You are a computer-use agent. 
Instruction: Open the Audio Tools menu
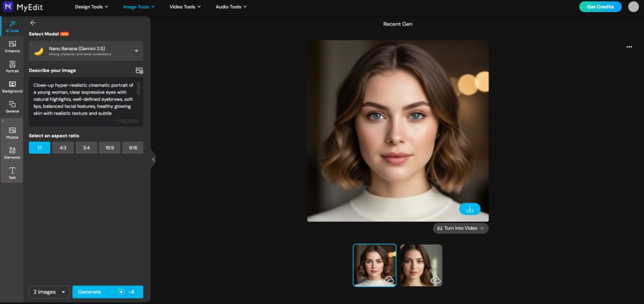(x=231, y=7)
